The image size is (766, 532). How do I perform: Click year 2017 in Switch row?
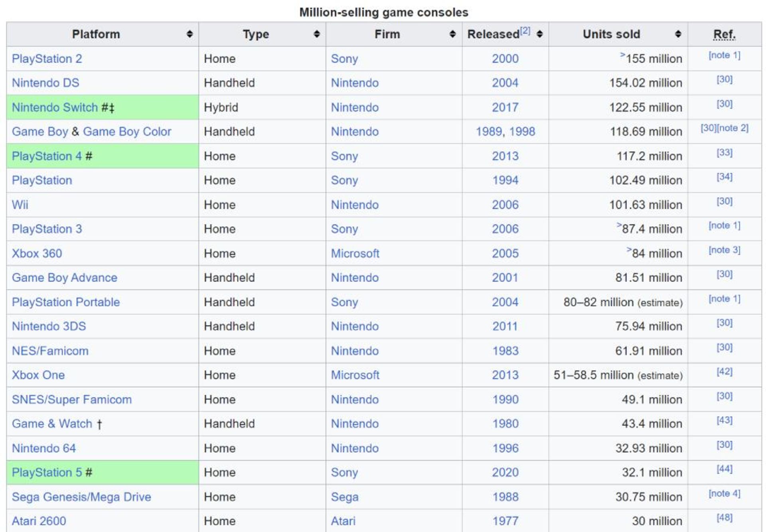click(505, 107)
